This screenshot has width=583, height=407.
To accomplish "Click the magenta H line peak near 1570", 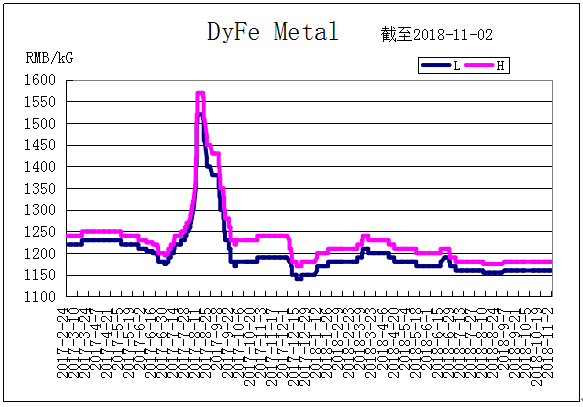I will pos(200,93).
